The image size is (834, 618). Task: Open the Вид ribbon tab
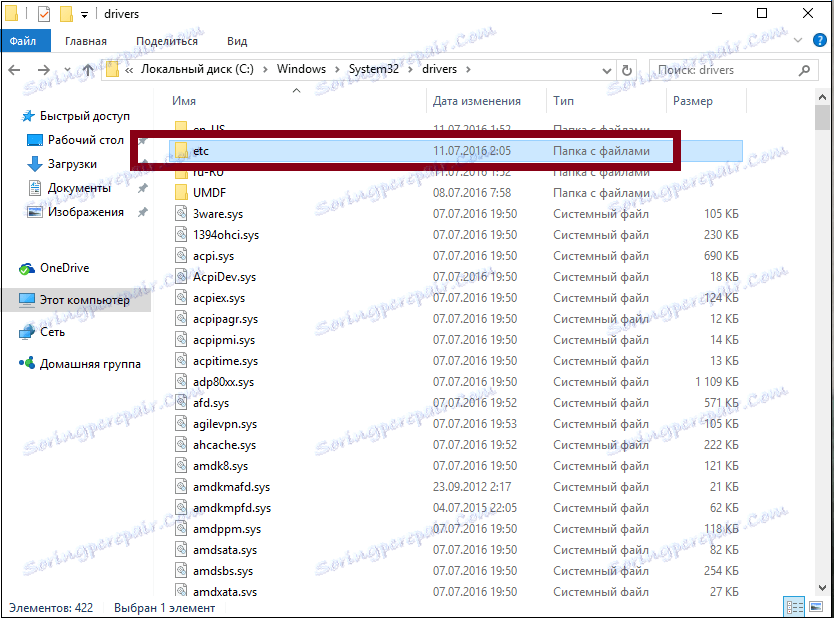(237, 41)
